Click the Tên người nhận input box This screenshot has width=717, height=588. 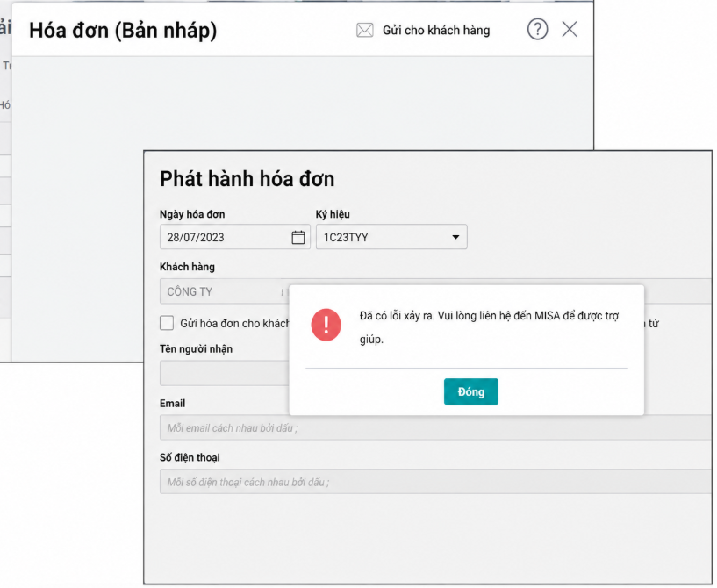(225, 373)
